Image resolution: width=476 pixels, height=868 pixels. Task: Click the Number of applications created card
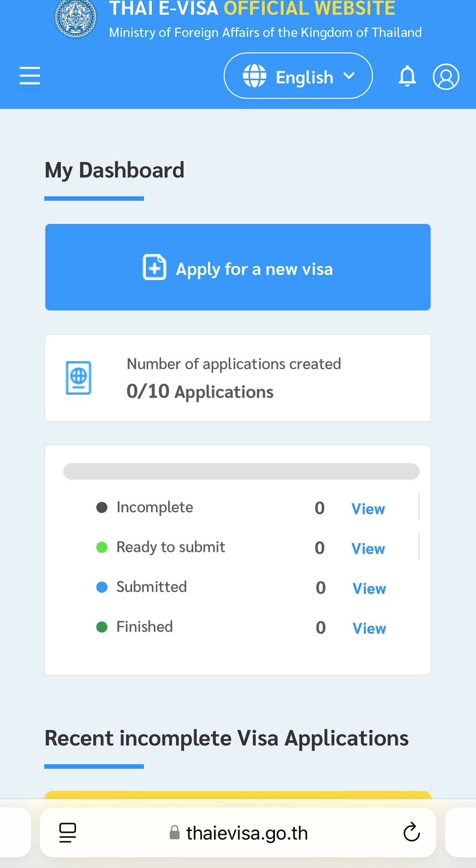click(x=238, y=378)
